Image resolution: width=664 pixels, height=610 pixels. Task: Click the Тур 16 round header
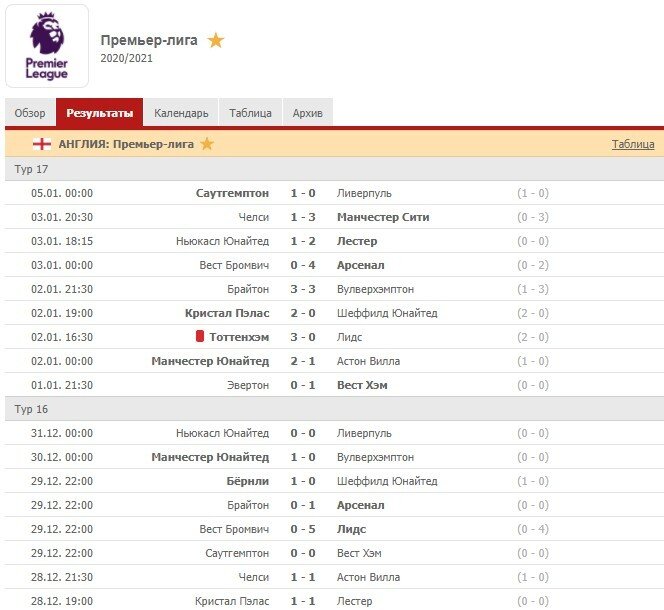coord(30,409)
